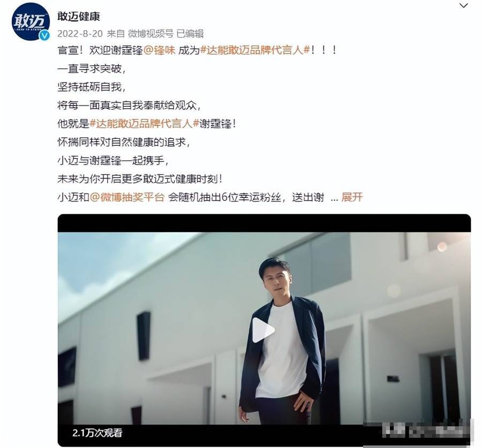Expand full post text via 展开

352,197
